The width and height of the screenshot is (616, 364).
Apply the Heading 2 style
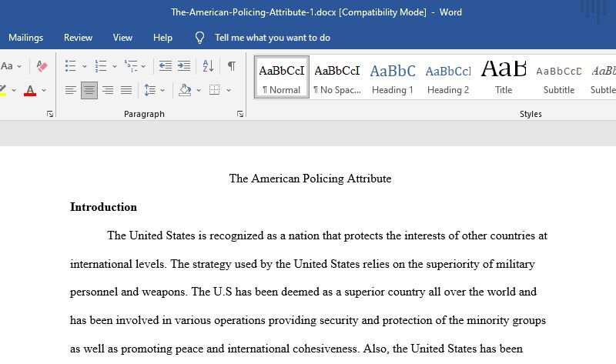coord(448,78)
